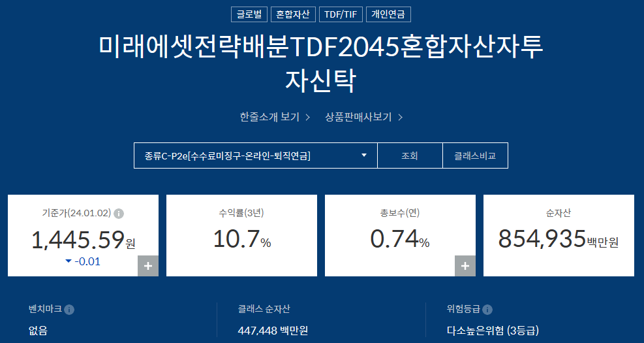Click the 총보수(연) label
644x343 pixels.
[400, 213]
